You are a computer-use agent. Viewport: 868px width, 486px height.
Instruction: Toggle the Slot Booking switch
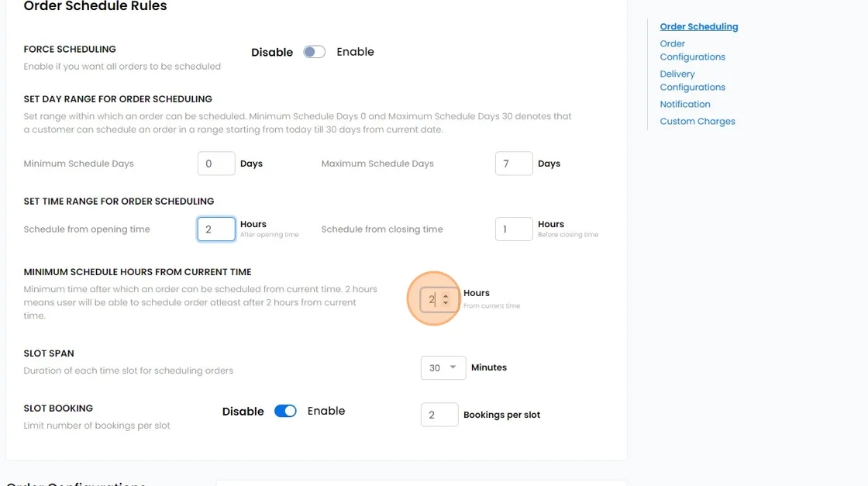click(285, 412)
